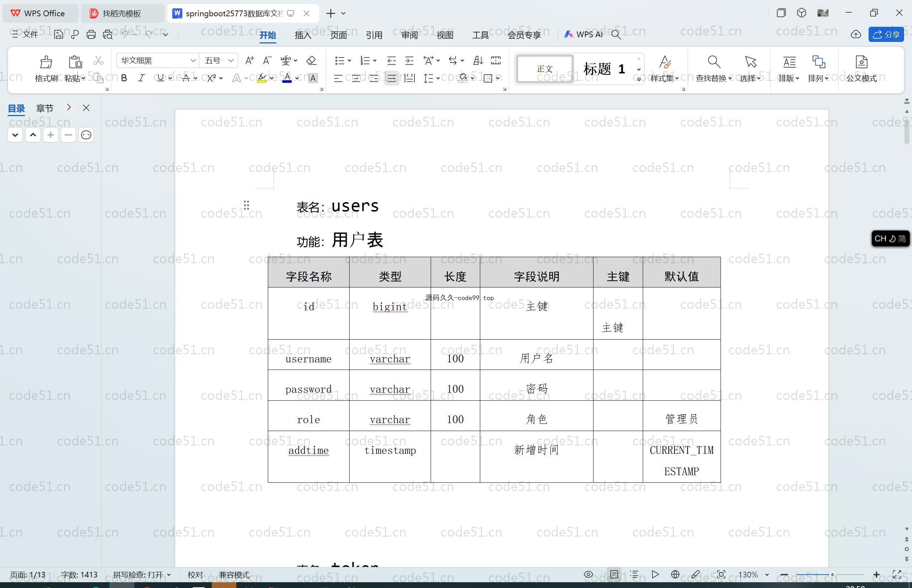Click the Sort icon in ribbon
This screenshot has width=912, height=588.
(x=478, y=60)
